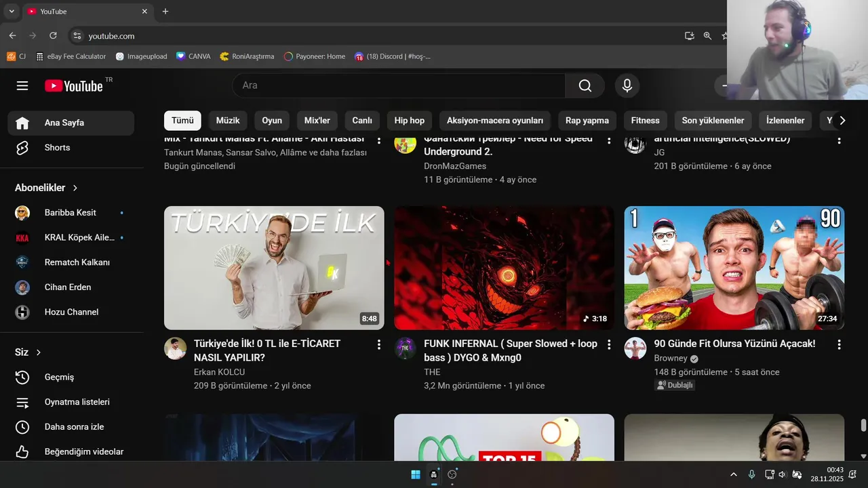The image size is (868, 488).
Task: Click the page vertical scrollbar thumb
Action: click(x=863, y=425)
